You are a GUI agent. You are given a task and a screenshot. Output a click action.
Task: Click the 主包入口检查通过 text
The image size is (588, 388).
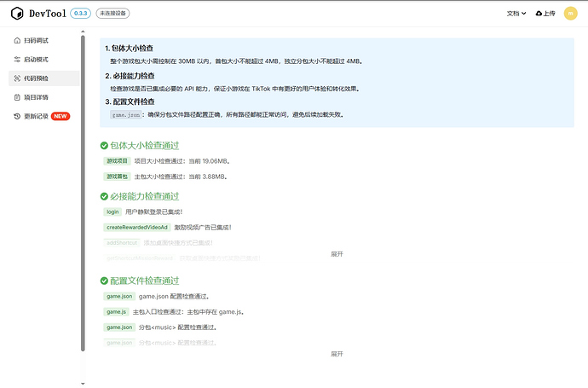188,312
